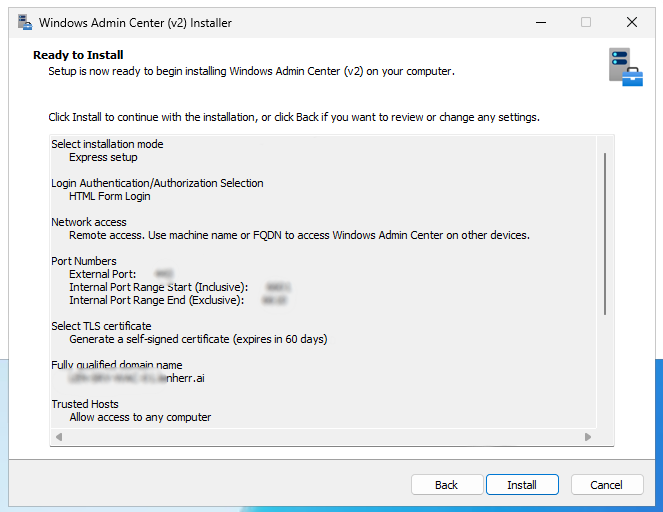
Task: Click the 'Express setup' text line
Action: [x=103, y=157]
